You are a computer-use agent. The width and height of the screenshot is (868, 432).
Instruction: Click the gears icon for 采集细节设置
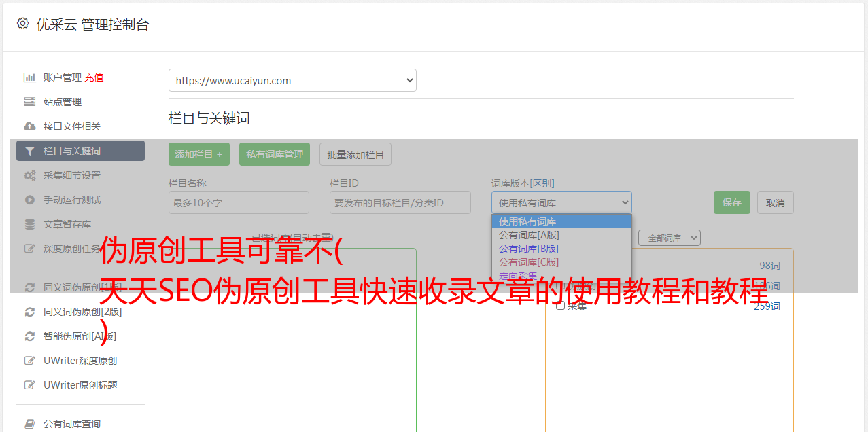[x=30, y=175]
